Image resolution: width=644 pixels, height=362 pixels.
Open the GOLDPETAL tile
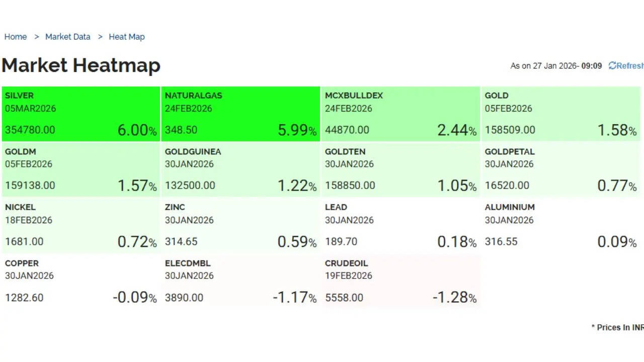tap(560, 169)
